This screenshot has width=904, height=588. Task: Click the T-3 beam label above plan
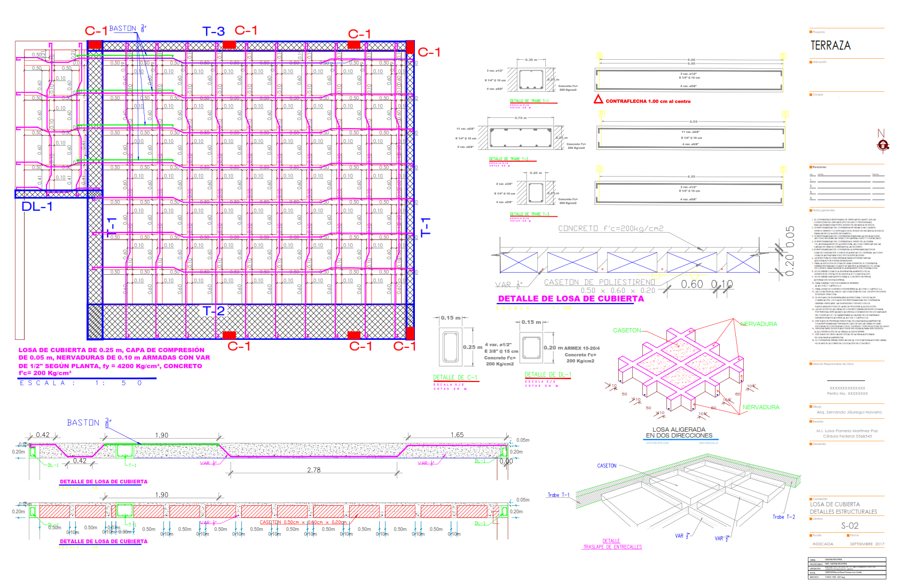point(214,31)
